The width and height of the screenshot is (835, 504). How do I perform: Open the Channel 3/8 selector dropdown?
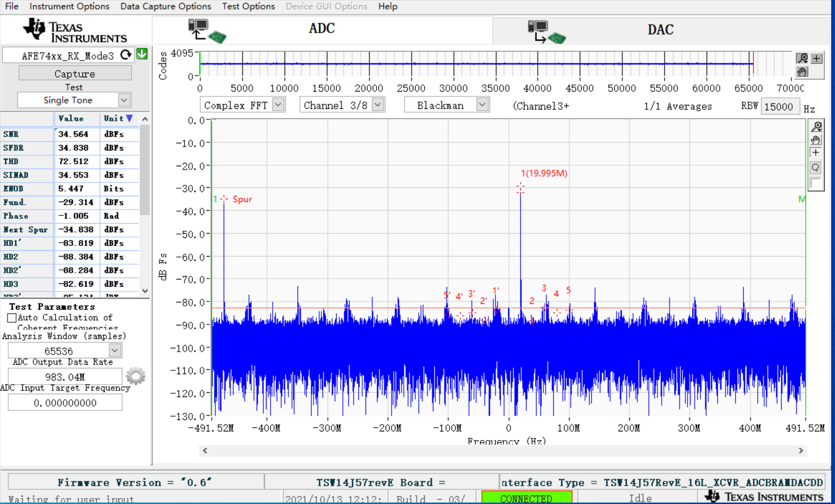tap(378, 105)
